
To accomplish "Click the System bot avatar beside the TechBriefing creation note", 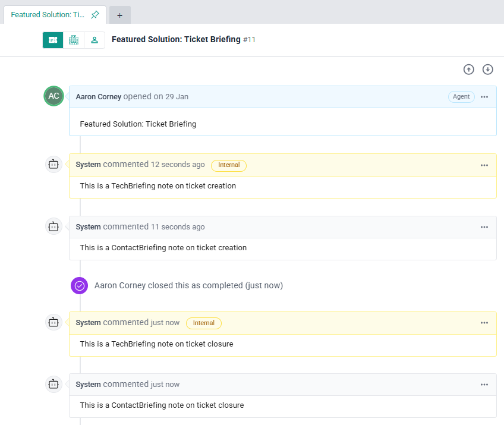I will coord(54,165).
